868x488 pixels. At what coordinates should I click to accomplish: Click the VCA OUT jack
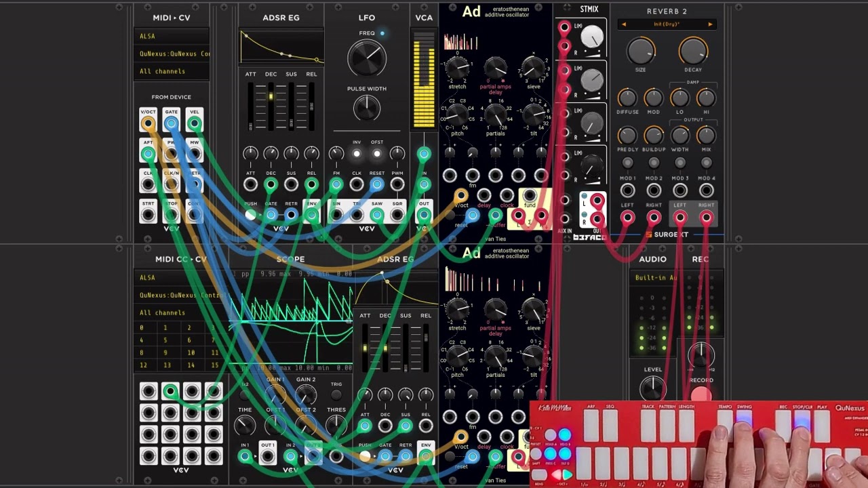click(424, 215)
